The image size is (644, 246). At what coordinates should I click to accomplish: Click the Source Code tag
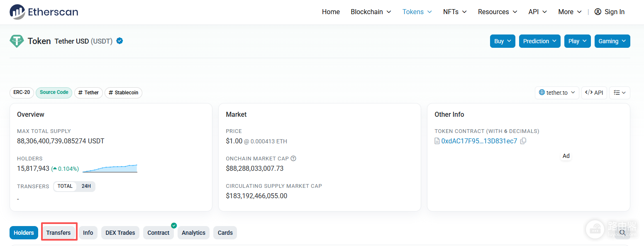(x=54, y=92)
